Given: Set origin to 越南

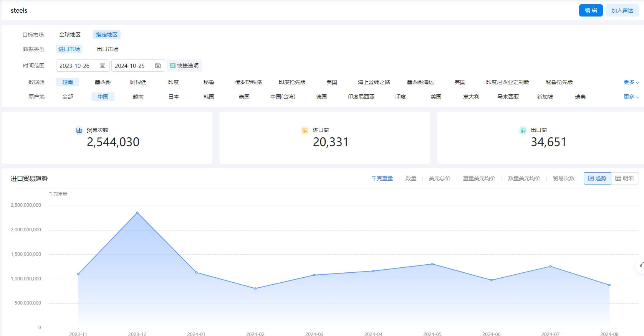Looking at the screenshot, I should click(138, 97).
